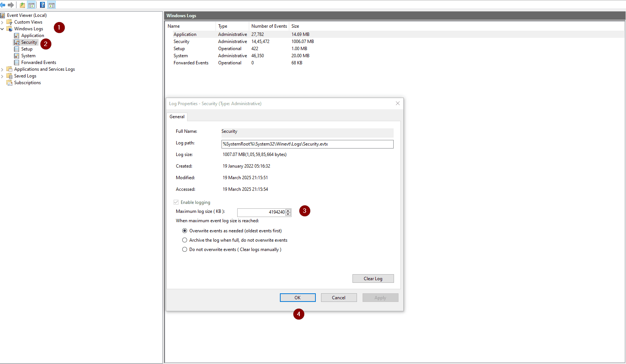
Task: Confirm the dialog with OK
Action: (297, 298)
